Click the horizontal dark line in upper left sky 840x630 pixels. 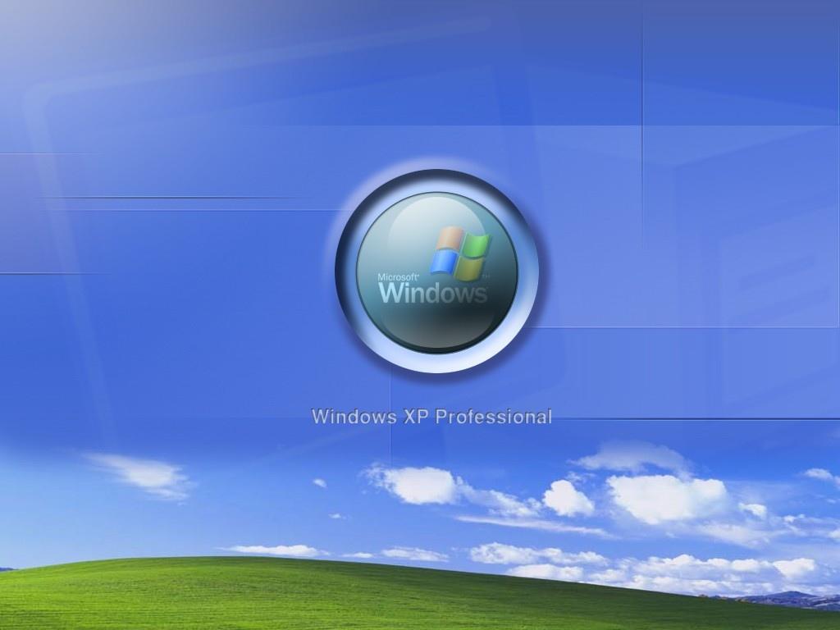164,197
